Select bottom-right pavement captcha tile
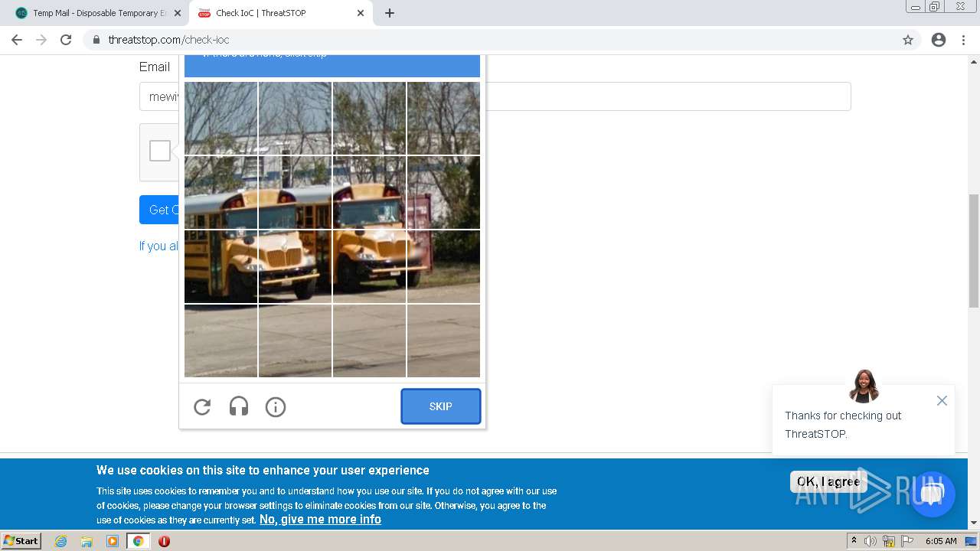 click(443, 341)
